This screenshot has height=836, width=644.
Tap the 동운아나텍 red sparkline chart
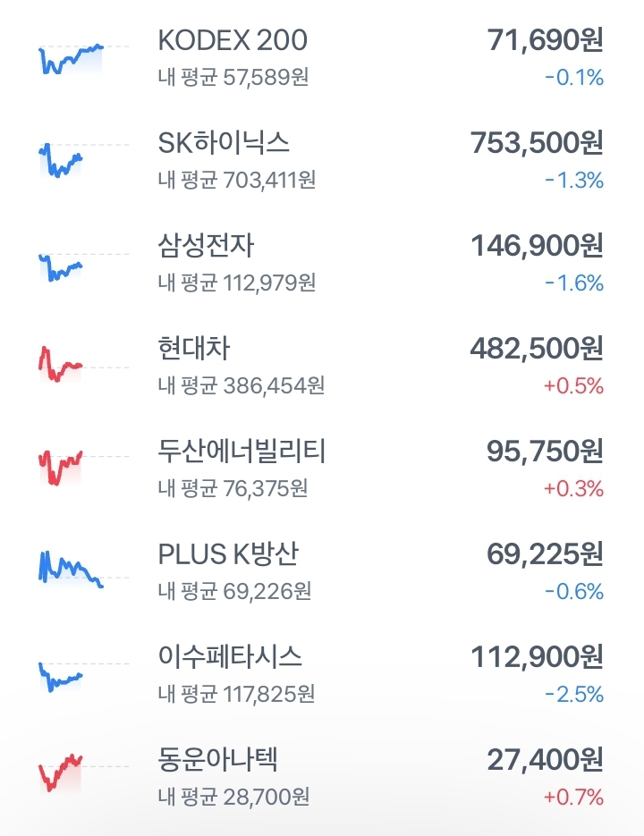[83, 773]
